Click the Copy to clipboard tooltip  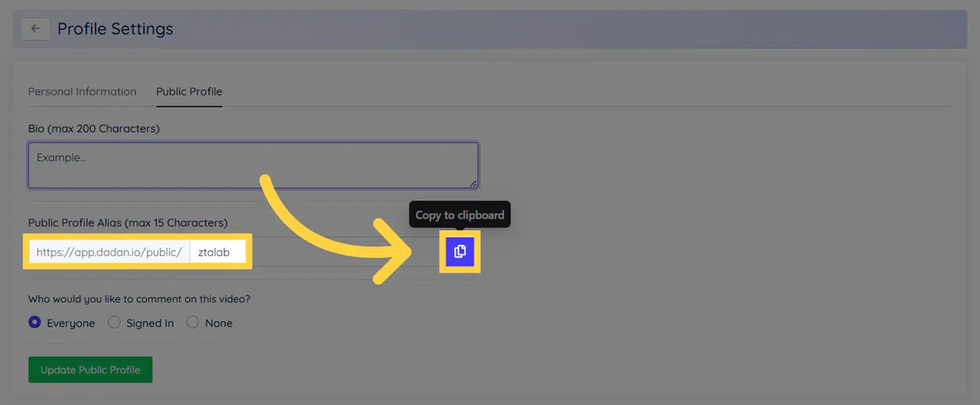459,215
